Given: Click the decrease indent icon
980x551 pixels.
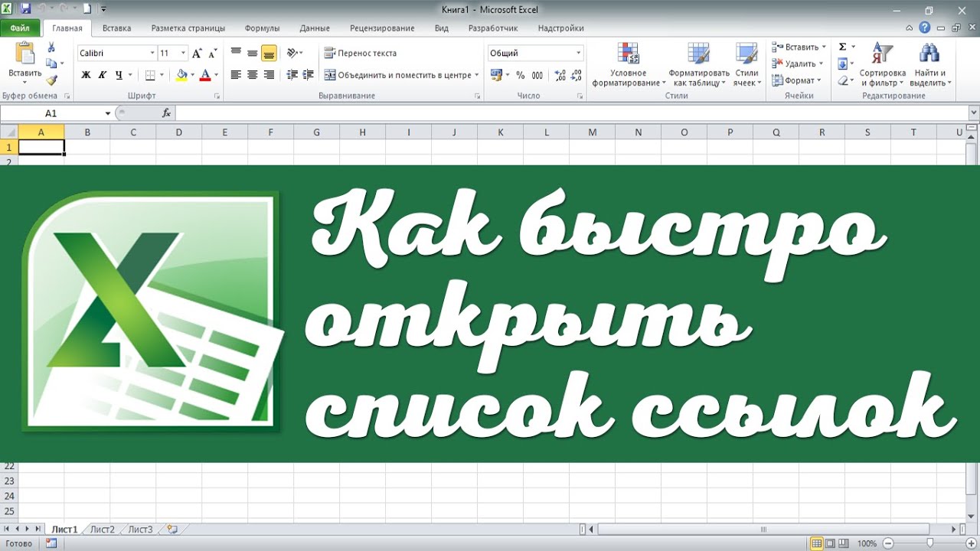Looking at the screenshot, I should tap(292, 75).
